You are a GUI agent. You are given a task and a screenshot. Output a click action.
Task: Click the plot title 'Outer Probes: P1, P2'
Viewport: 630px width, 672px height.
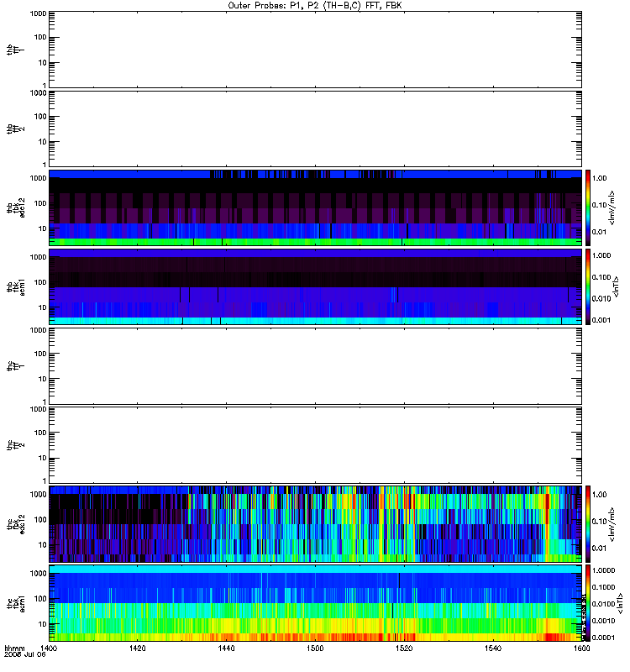(275, 6)
